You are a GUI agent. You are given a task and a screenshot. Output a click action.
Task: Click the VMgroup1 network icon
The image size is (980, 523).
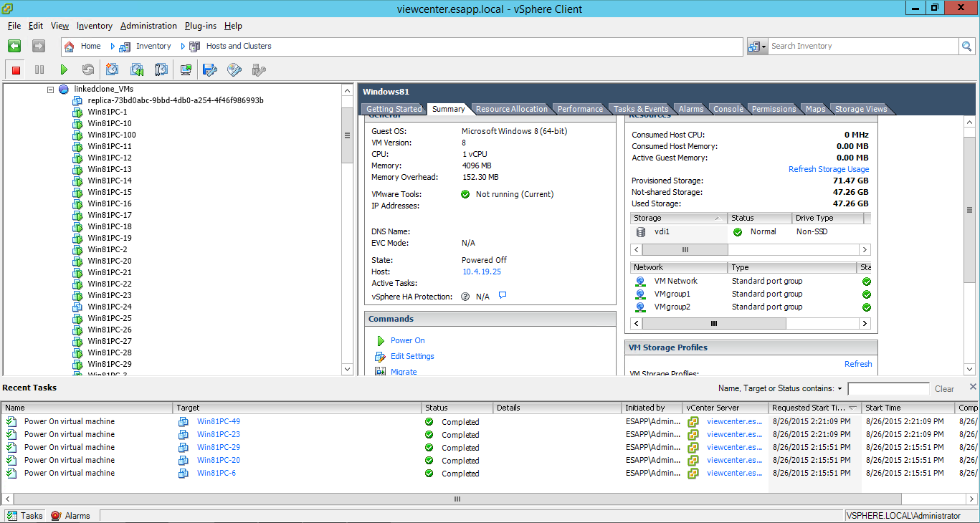pos(641,294)
